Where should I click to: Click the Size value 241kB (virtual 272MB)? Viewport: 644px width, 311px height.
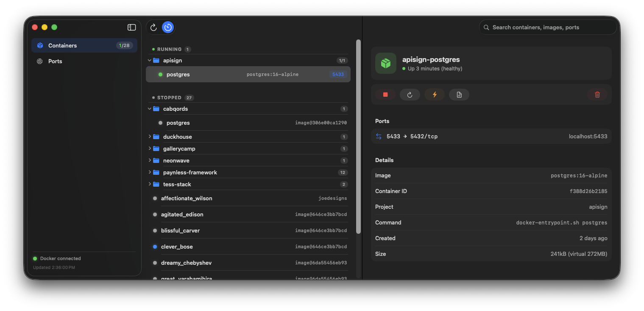coord(579,254)
